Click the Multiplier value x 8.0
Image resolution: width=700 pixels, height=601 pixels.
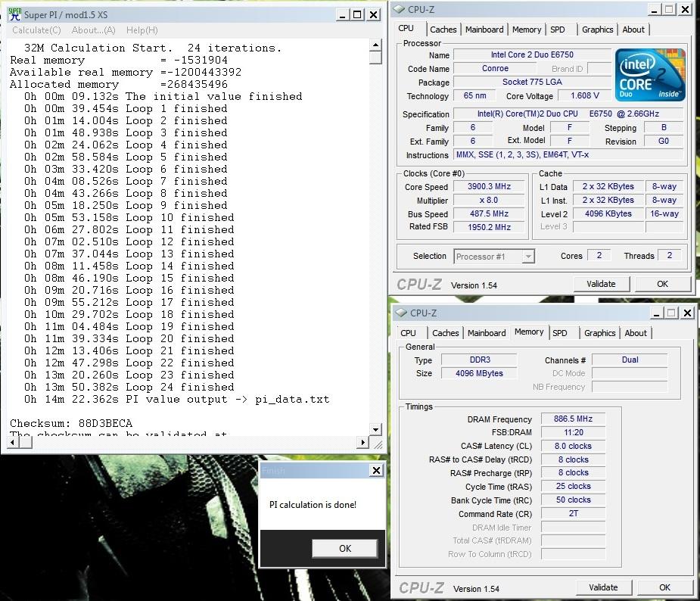[x=489, y=200]
